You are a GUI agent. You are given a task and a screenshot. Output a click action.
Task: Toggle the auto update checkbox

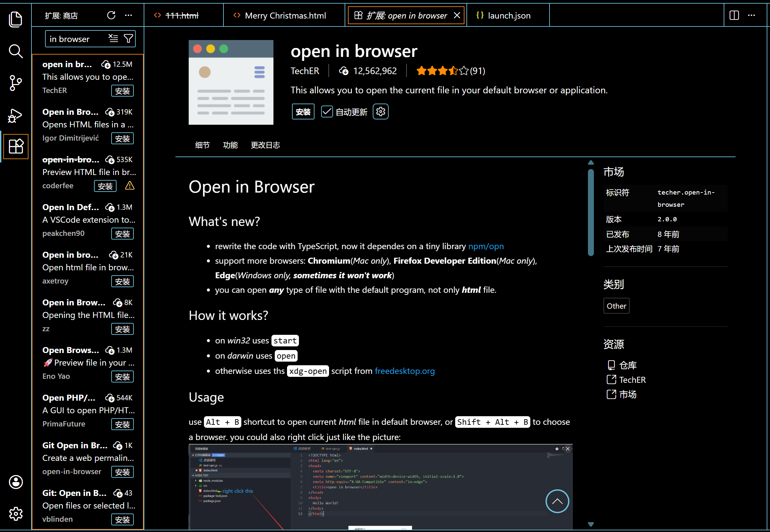coord(327,112)
